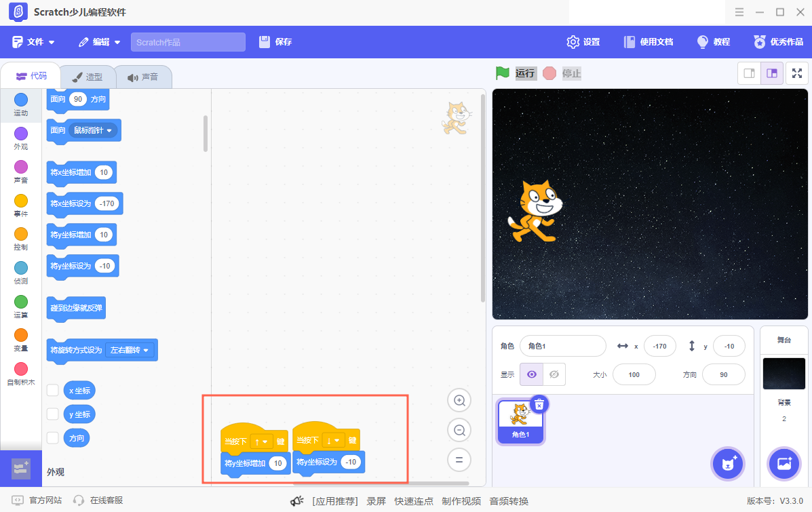Enter fullscreen stage mode
Image resolution: width=812 pixels, height=512 pixels.
pos(797,73)
